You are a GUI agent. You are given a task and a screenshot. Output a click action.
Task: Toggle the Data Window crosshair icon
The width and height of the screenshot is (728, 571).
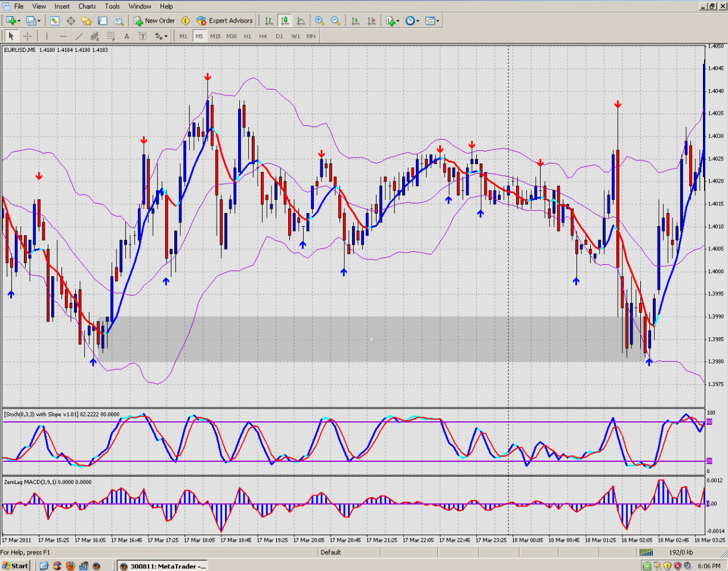coord(70,20)
